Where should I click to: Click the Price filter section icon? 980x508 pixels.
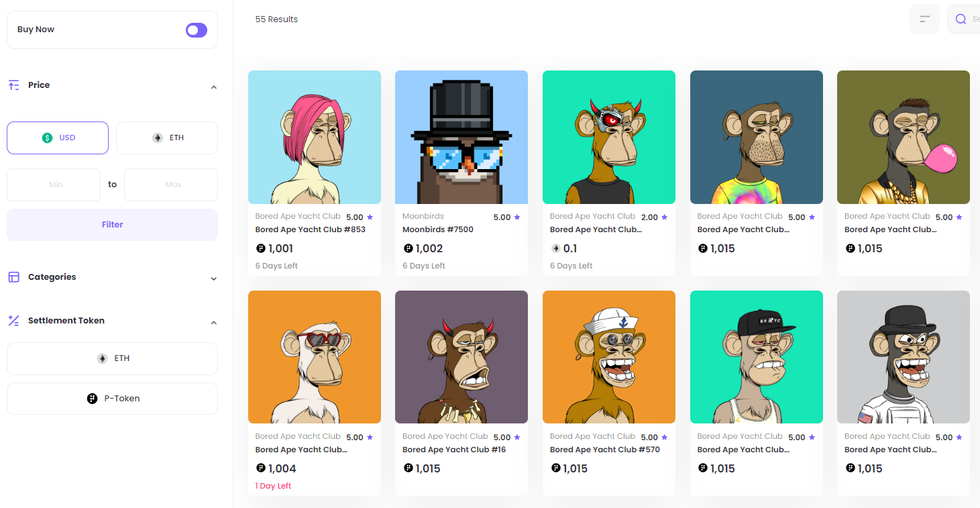[x=13, y=85]
